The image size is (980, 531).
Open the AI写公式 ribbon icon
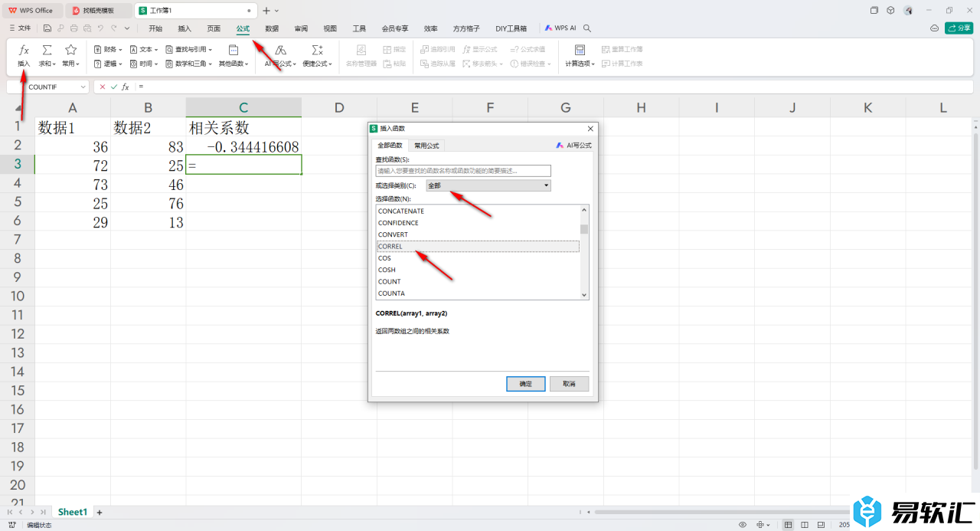pos(280,50)
